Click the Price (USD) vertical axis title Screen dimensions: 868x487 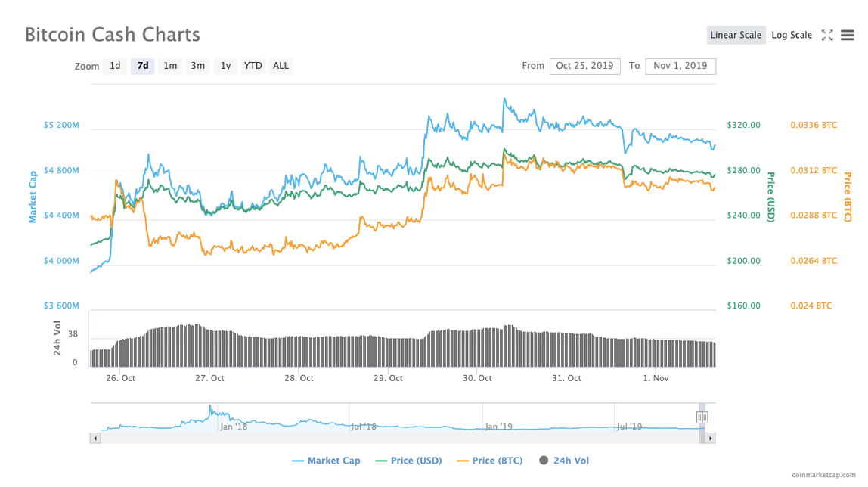[770, 197]
